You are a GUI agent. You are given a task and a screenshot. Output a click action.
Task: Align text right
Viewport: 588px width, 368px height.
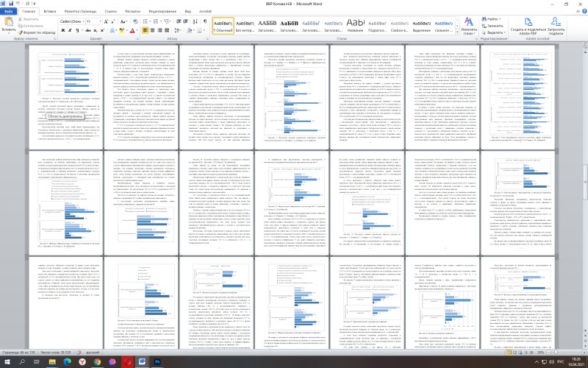159,30
